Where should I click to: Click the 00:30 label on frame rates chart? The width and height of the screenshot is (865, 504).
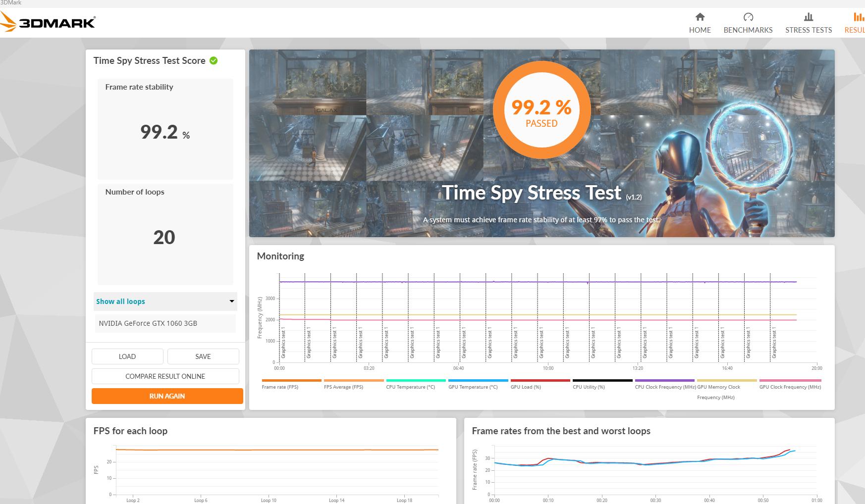[x=655, y=501]
